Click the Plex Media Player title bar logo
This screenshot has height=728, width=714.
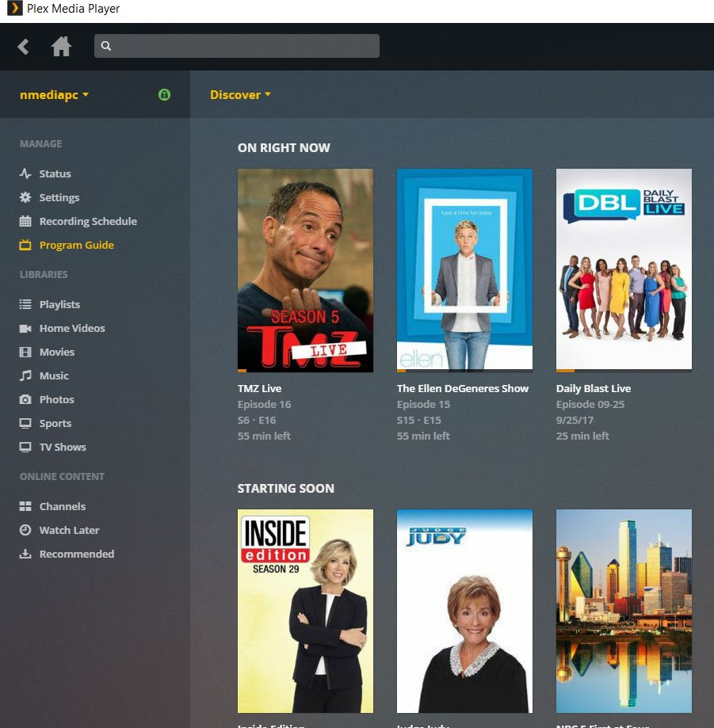tap(15, 9)
